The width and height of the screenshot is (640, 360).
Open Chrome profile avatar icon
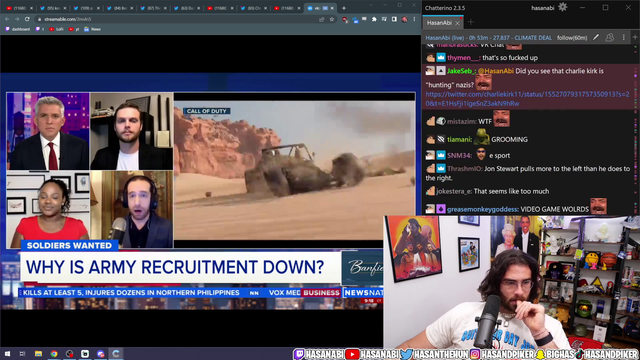tap(404, 19)
